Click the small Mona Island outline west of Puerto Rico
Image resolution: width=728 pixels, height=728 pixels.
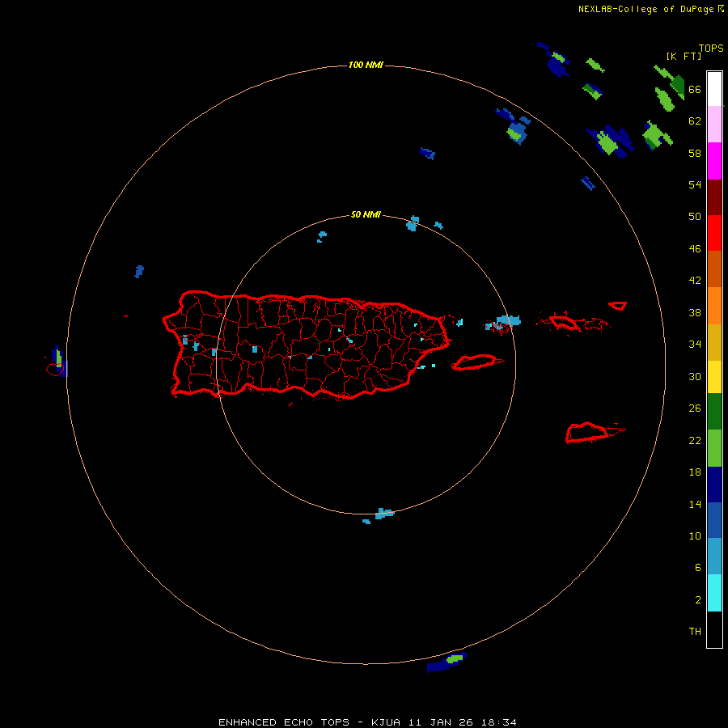[x=55, y=369]
